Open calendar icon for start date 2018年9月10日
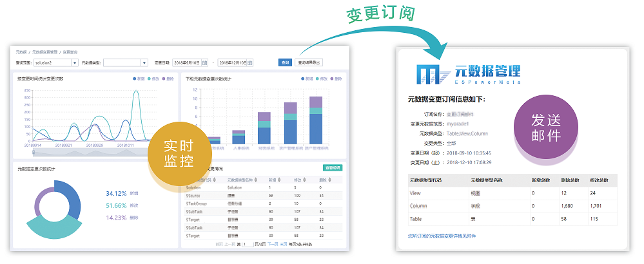Viewport: 644px width, 264px height. (204, 63)
